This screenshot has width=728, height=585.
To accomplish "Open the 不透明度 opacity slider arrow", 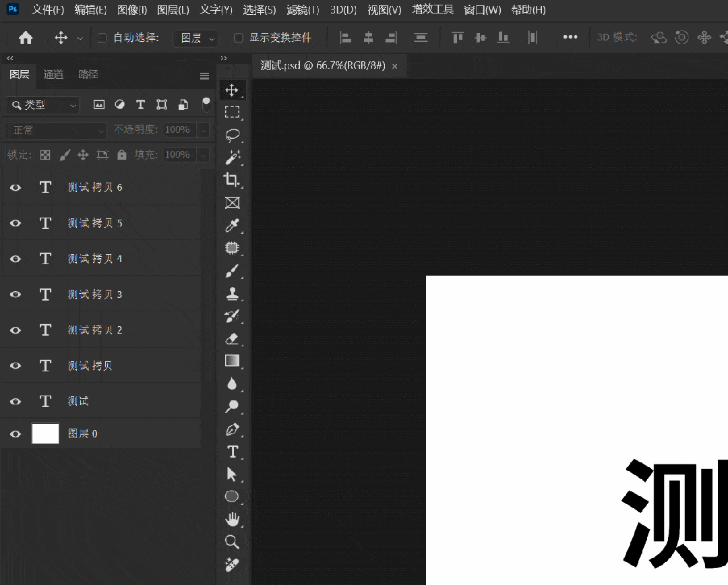I will click(204, 130).
